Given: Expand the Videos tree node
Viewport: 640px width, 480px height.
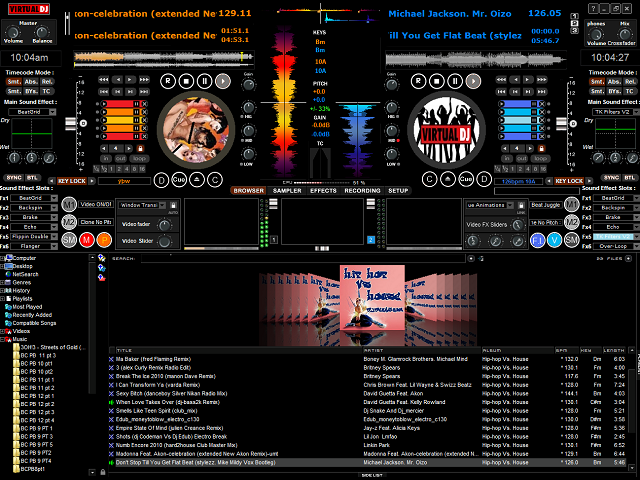Looking at the screenshot, I should click(x=2, y=331).
